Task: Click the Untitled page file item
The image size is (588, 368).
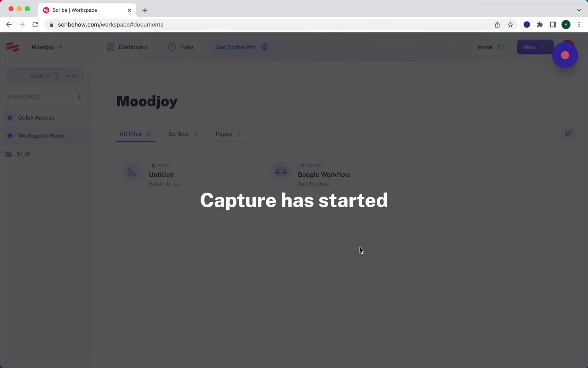Action: 161,175
